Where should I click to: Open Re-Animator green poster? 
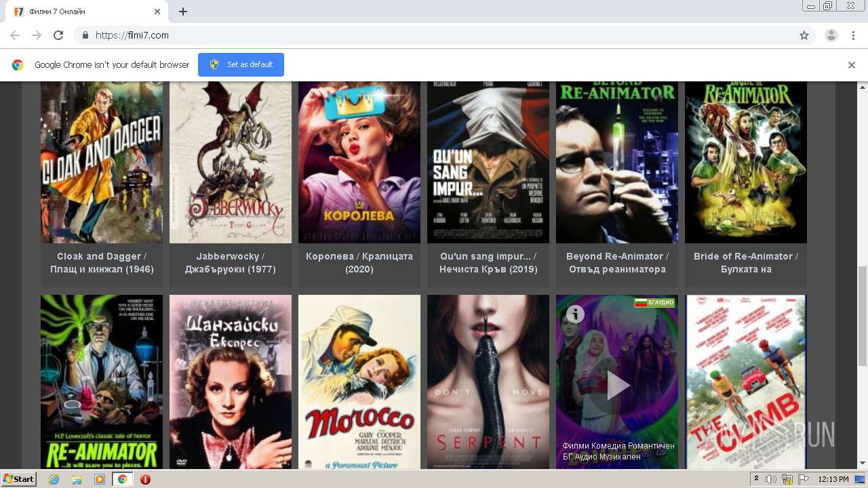[102, 382]
